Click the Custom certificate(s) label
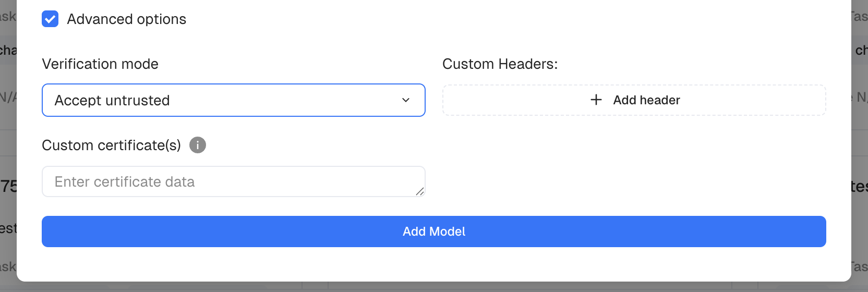 [x=111, y=145]
